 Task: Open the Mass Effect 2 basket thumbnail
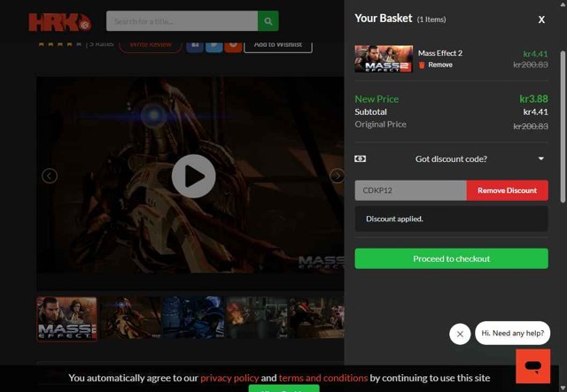coord(384,58)
